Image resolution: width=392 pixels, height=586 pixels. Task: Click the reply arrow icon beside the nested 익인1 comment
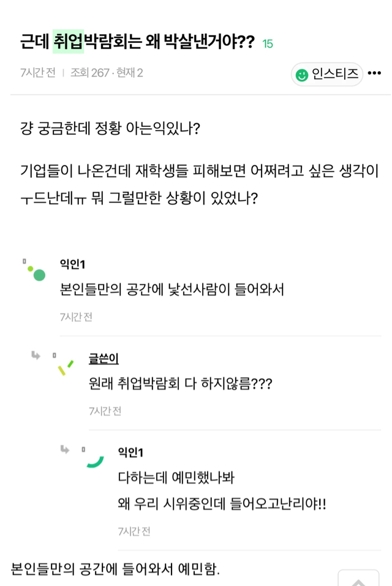(x=64, y=449)
